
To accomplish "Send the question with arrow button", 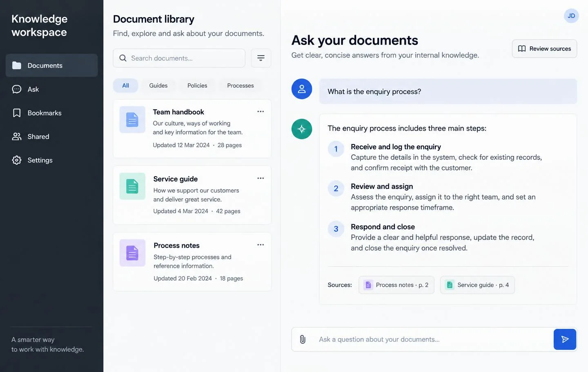I will pyautogui.click(x=565, y=339).
